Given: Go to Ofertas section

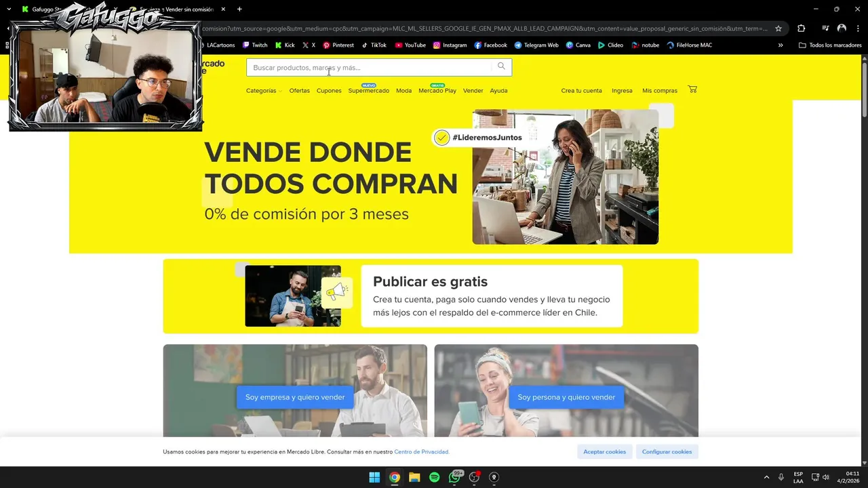Looking at the screenshot, I should (299, 91).
